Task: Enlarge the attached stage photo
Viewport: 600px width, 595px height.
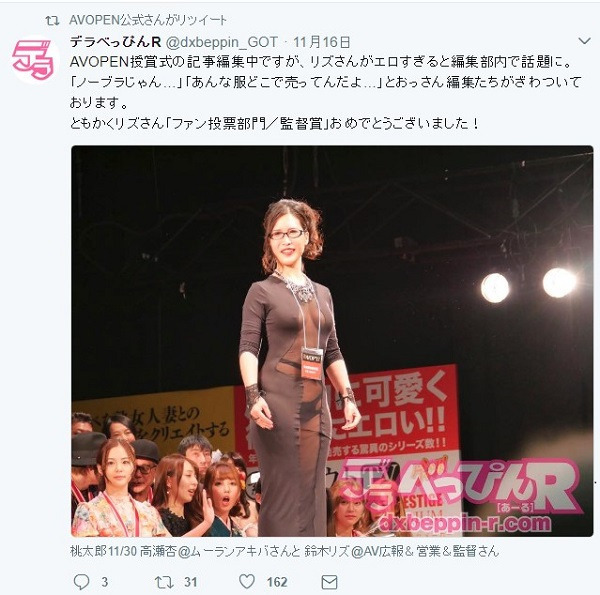Action: 332,341
